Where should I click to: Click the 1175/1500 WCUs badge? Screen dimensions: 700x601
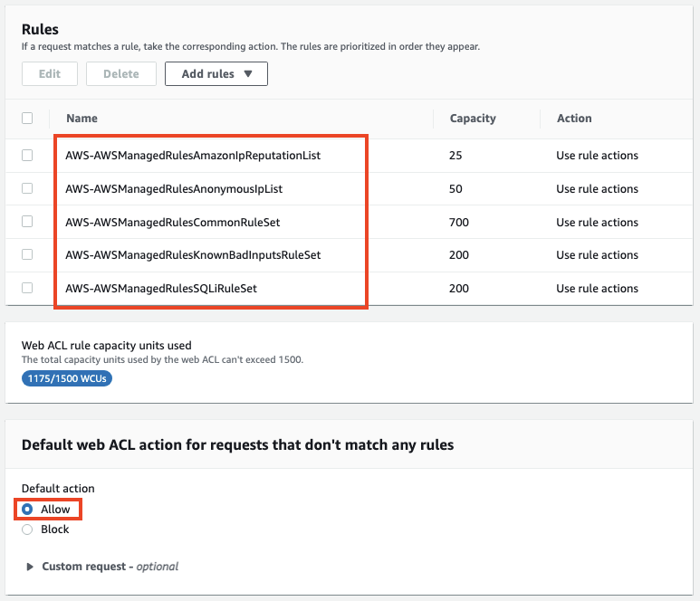click(x=67, y=379)
